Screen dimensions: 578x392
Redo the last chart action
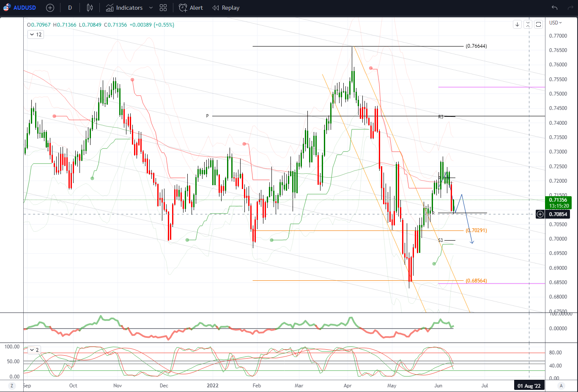[570, 8]
